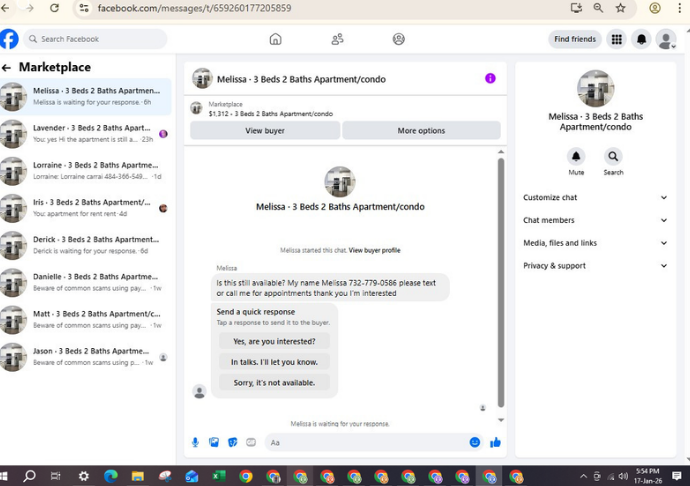The width and height of the screenshot is (690, 486).
Task: Send quick response "In talks. I'll let you know."
Action: [274, 362]
